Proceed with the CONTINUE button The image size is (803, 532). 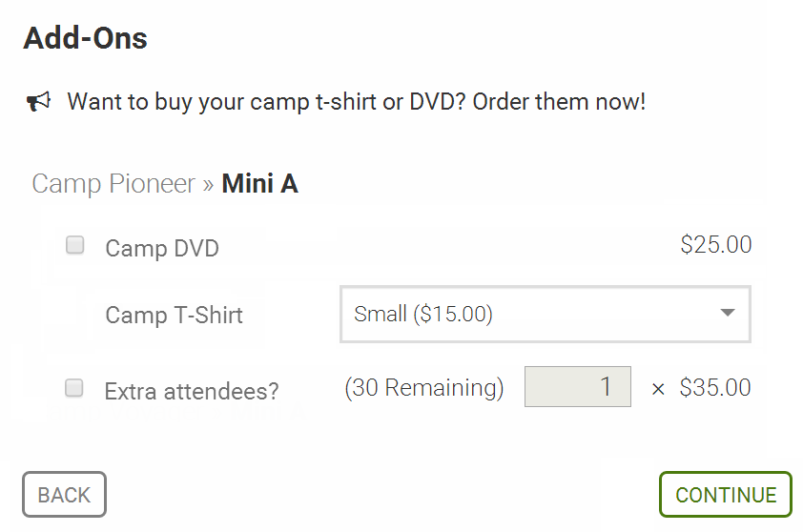[x=726, y=495]
